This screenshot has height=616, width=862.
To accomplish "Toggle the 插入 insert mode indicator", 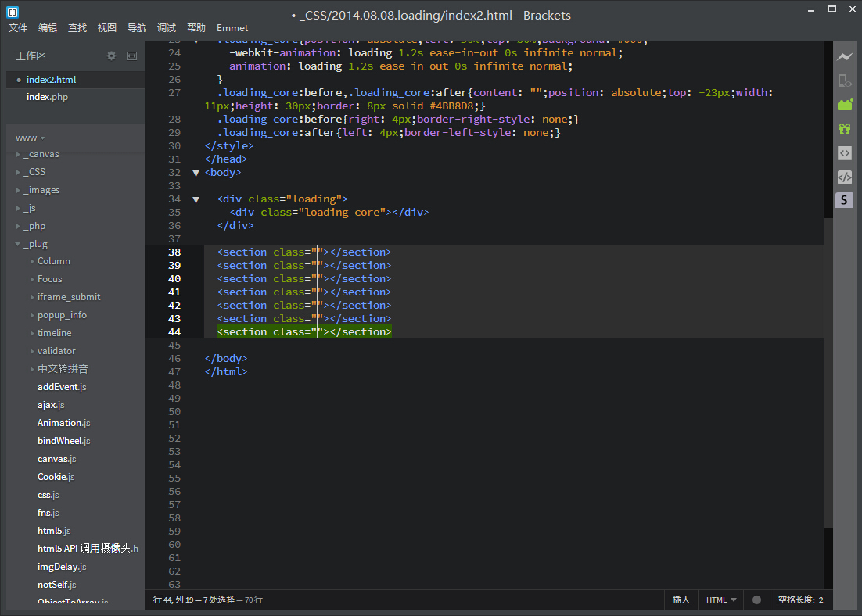I will (x=681, y=600).
